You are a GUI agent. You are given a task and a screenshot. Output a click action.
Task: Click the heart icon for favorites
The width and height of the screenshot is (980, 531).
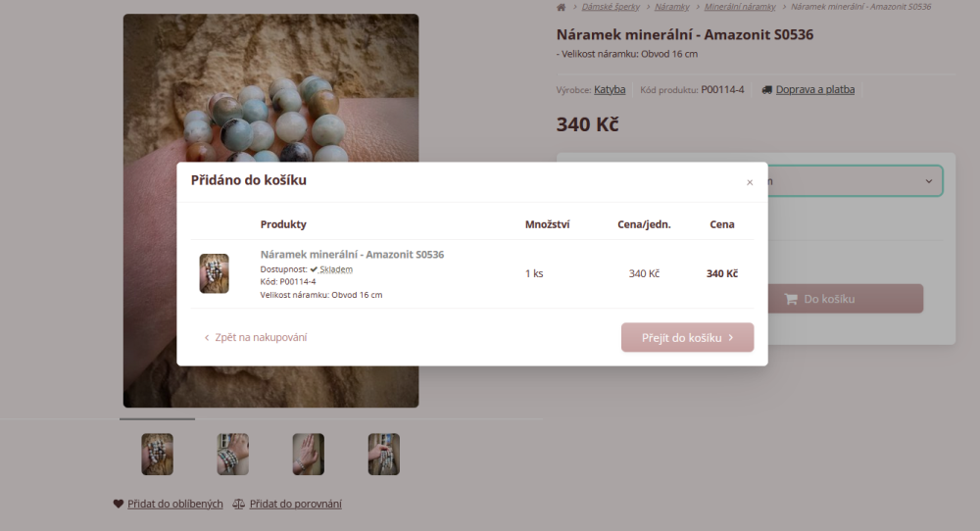pyautogui.click(x=119, y=504)
